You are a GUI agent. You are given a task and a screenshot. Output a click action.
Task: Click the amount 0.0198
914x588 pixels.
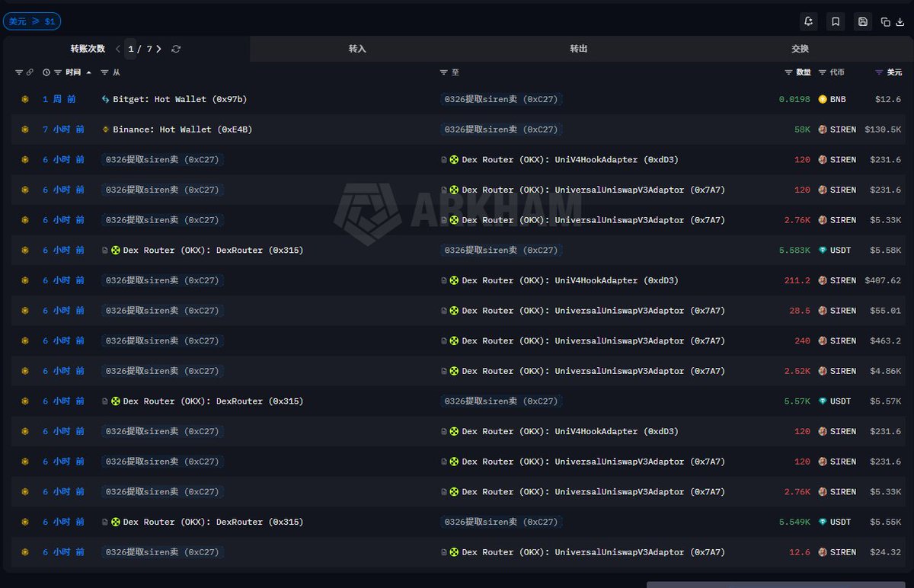(794, 99)
